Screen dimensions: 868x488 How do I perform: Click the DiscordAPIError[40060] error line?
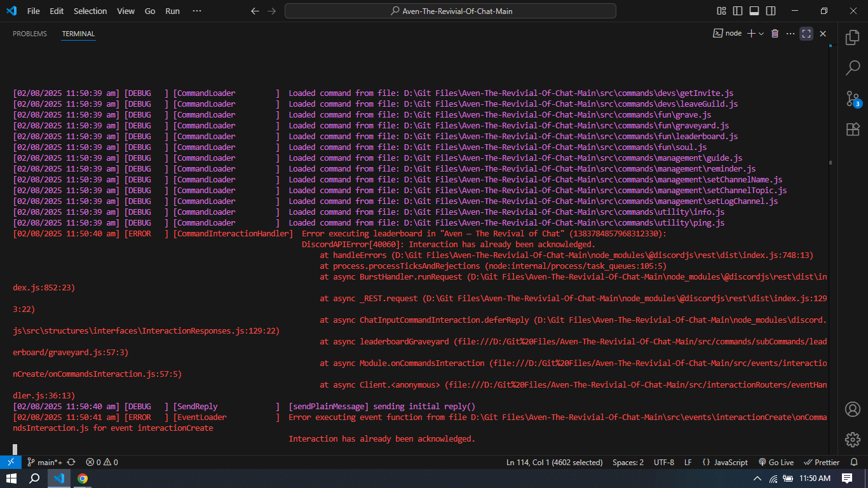coord(448,244)
